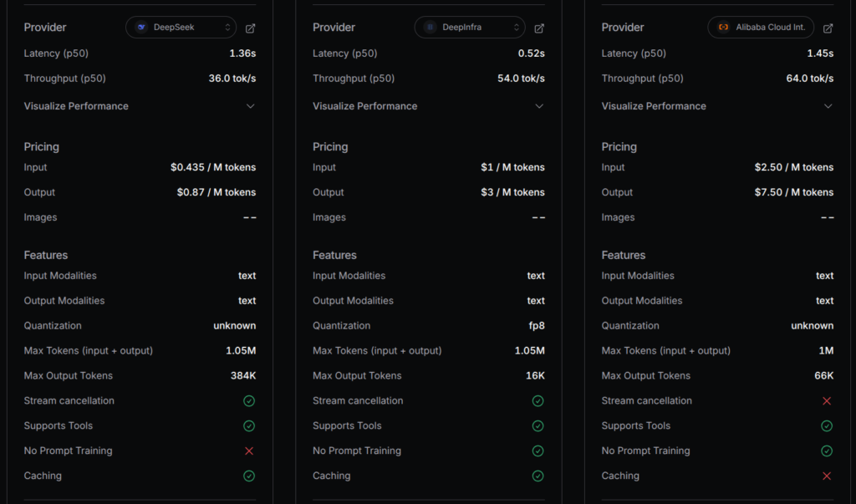The height and width of the screenshot is (504, 856).
Task: Select the 64.0 tok/s throughput value
Action: coord(809,79)
